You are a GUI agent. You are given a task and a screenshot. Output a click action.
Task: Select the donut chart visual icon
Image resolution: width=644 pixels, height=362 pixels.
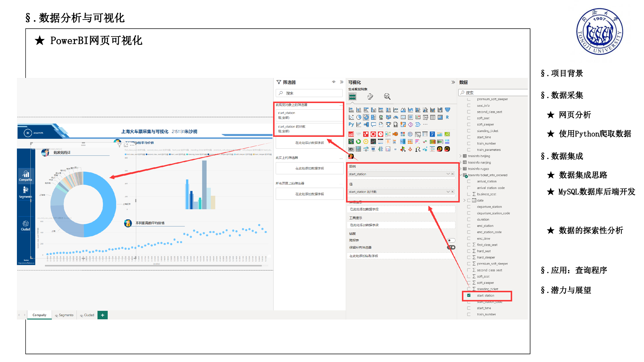pyautogui.click(x=366, y=117)
